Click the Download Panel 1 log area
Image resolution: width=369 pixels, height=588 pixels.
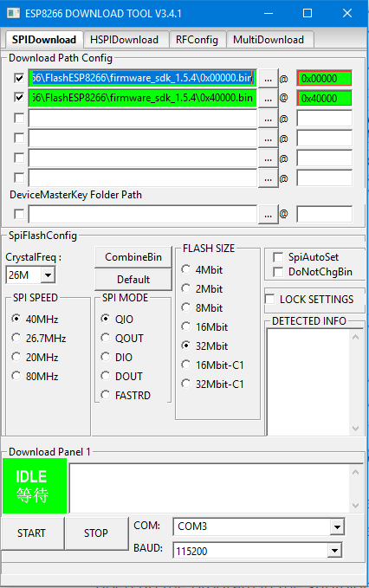(x=210, y=488)
